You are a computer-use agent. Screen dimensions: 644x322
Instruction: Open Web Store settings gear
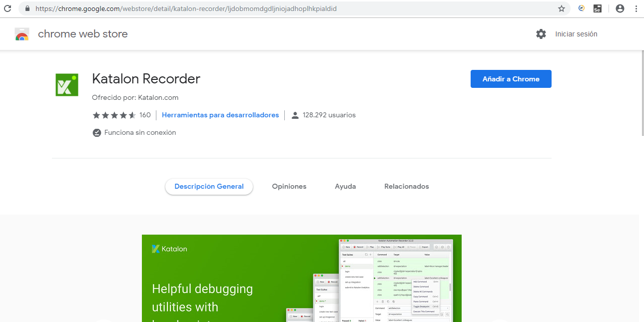click(541, 34)
